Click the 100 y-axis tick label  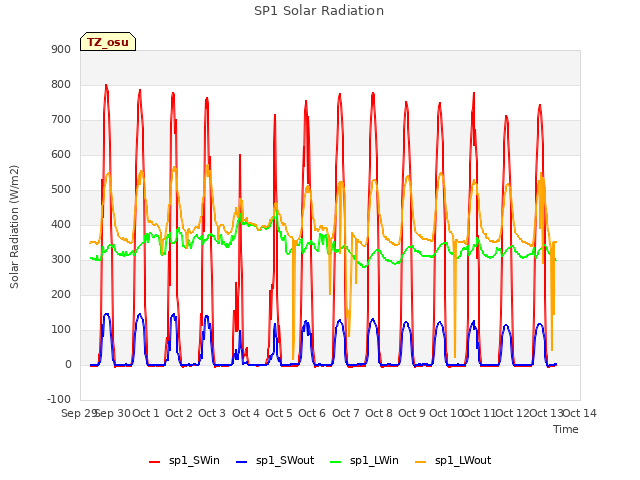61,330
